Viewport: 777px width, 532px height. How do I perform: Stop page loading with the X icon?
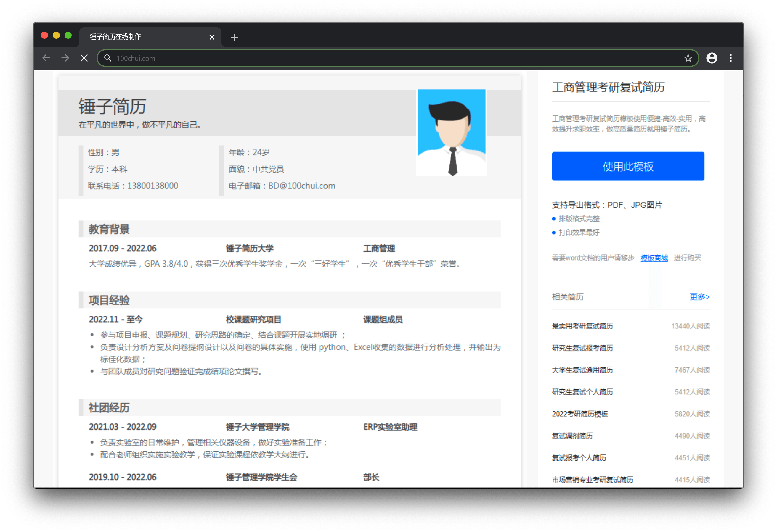pyautogui.click(x=84, y=58)
